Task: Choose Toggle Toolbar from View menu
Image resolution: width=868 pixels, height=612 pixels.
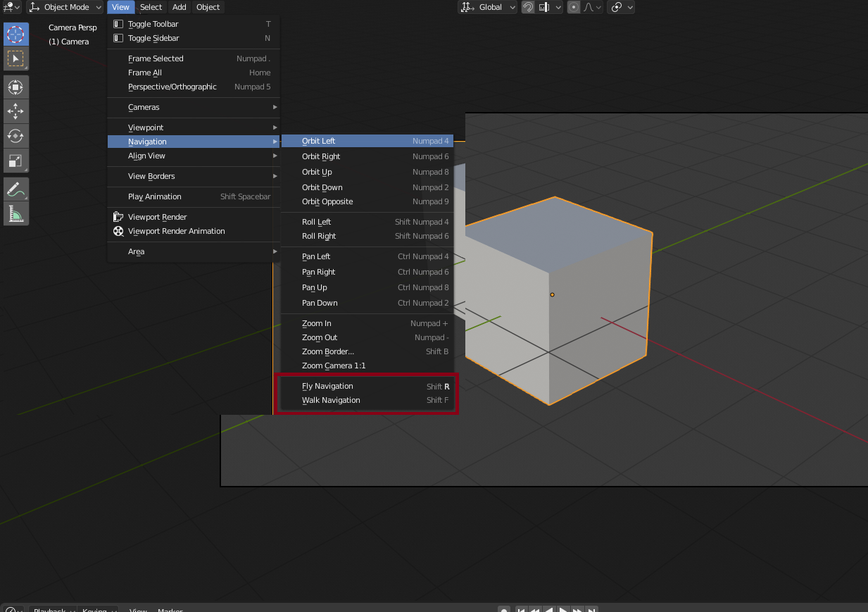Action: pyautogui.click(x=193, y=24)
